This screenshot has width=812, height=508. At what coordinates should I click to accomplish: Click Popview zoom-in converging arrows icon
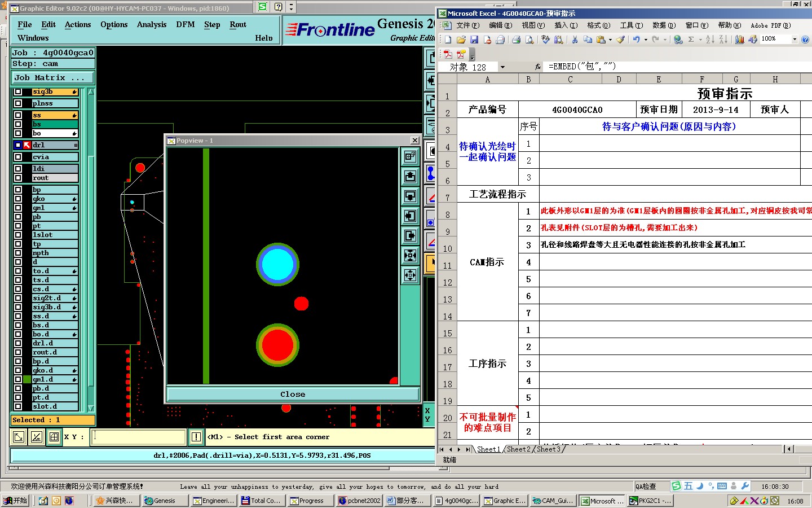(411, 255)
